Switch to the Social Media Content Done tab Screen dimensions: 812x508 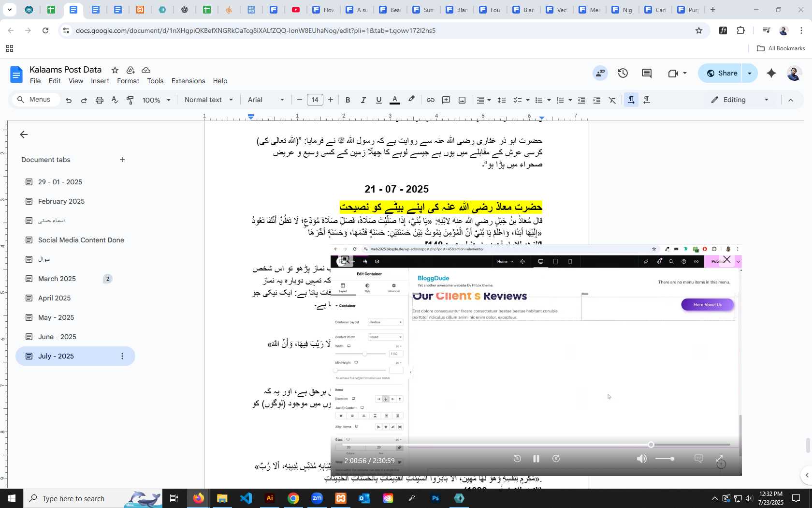click(x=81, y=240)
